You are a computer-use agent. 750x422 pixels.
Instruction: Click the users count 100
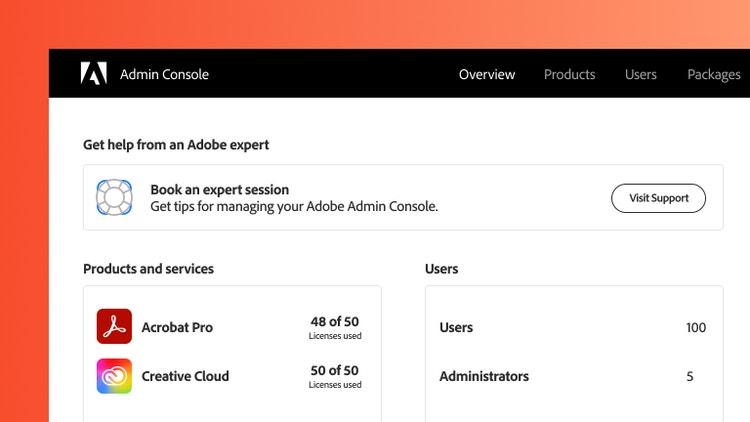pos(696,327)
